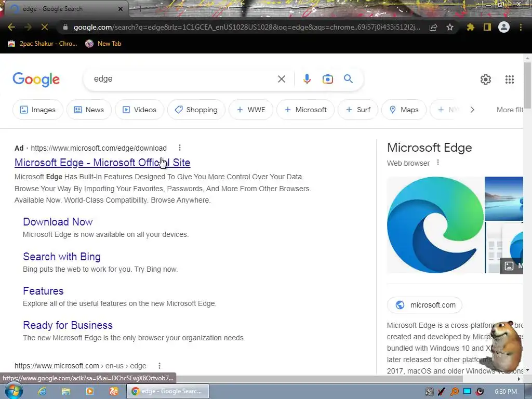
Task: Toggle the Chrome side panel icon
Action: [x=487, y=27]
